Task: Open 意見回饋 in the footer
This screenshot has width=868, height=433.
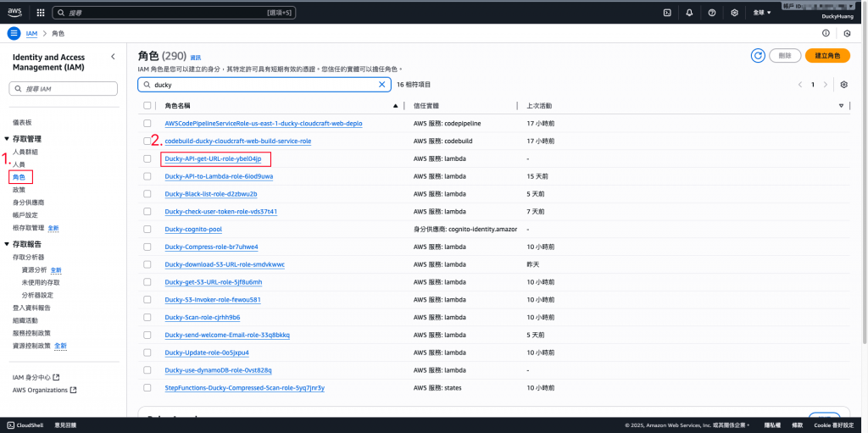Action: [x=65, y=425]
